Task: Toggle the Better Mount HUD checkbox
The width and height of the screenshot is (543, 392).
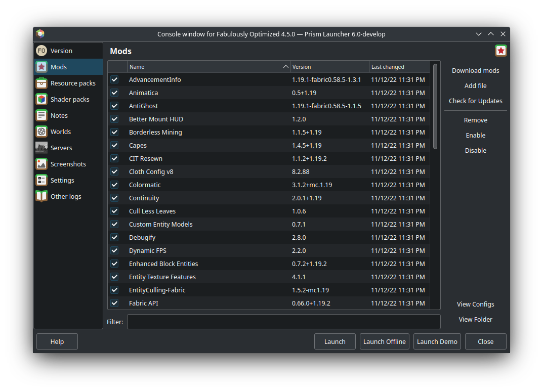Action: [x=115, y=119]
